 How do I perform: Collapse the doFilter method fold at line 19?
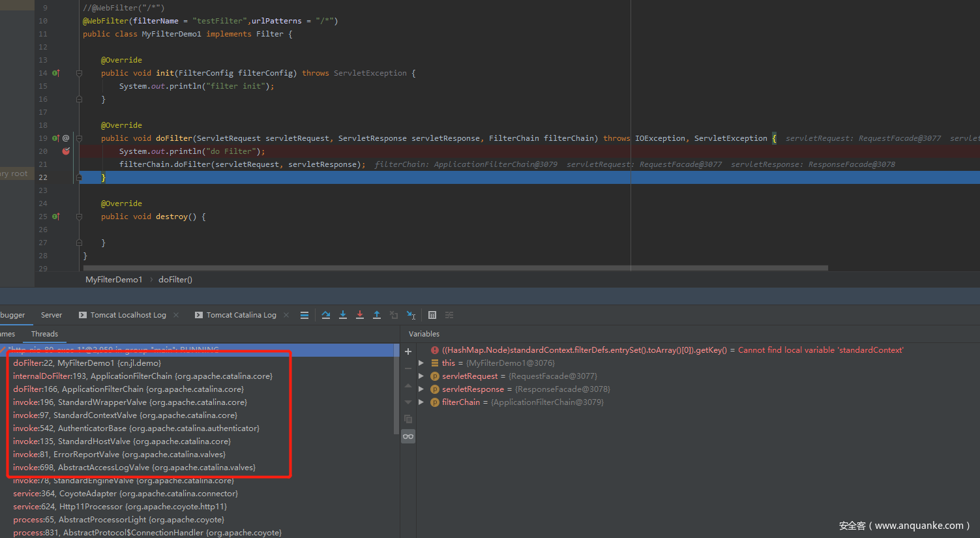coord(79,138)
